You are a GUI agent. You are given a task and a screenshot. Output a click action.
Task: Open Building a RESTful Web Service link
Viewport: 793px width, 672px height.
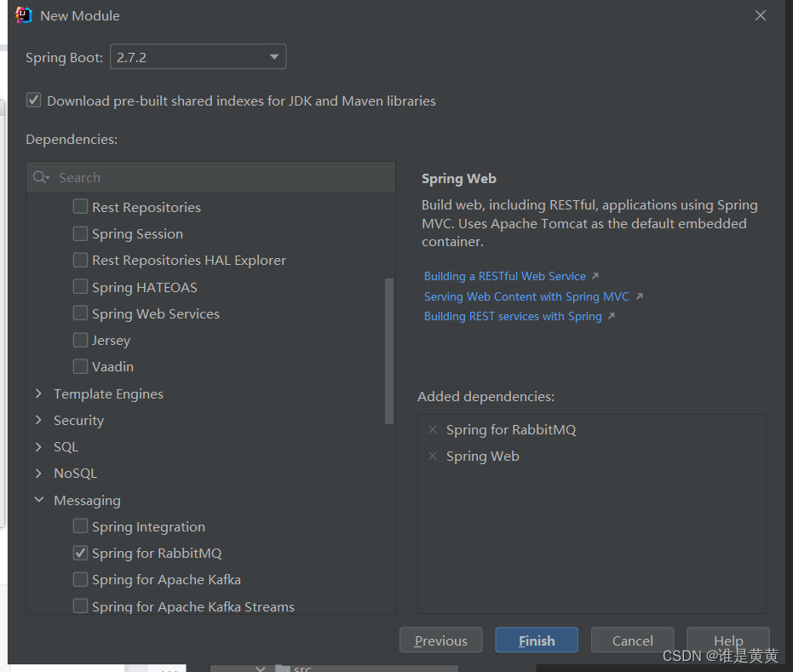(505, 276)
